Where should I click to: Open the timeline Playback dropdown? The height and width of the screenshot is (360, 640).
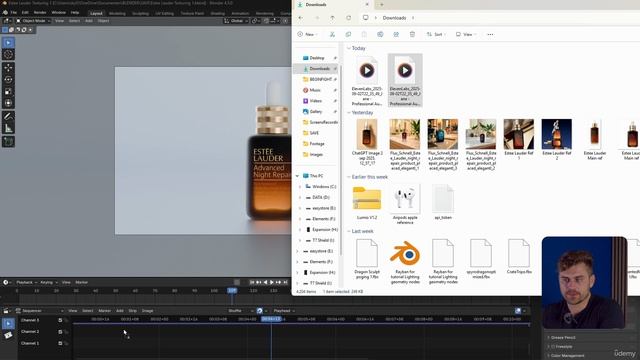coord(27,282)
